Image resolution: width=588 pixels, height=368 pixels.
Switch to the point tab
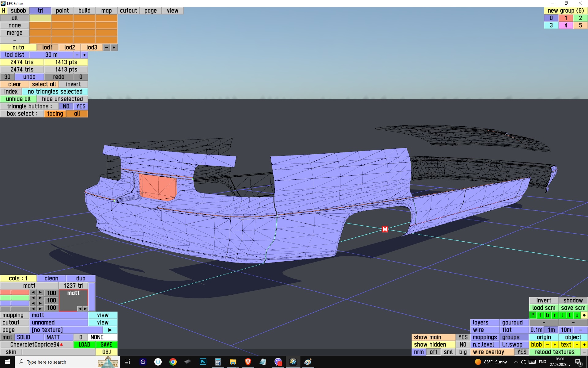pyautogui.click(x=62, y=11)
